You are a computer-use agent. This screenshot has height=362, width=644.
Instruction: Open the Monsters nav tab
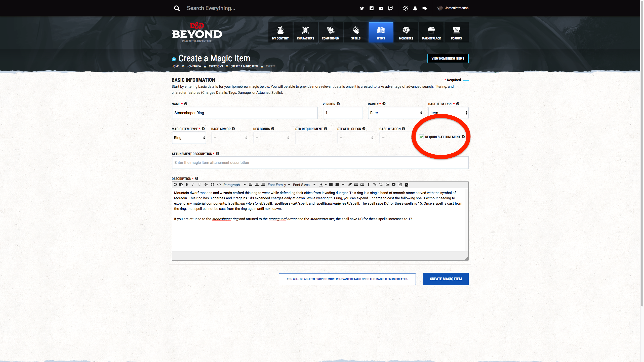tap(406, 32)
